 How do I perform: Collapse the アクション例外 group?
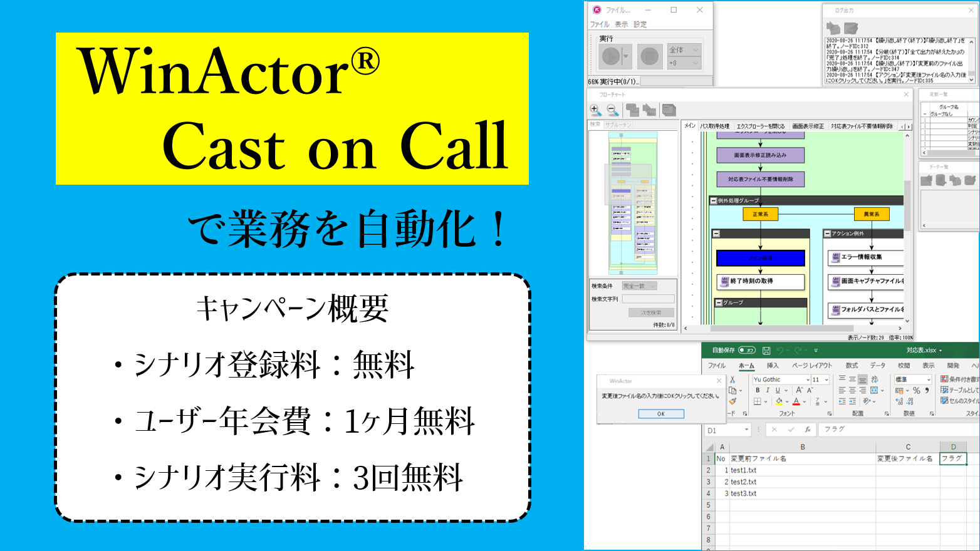pos(827,234)
